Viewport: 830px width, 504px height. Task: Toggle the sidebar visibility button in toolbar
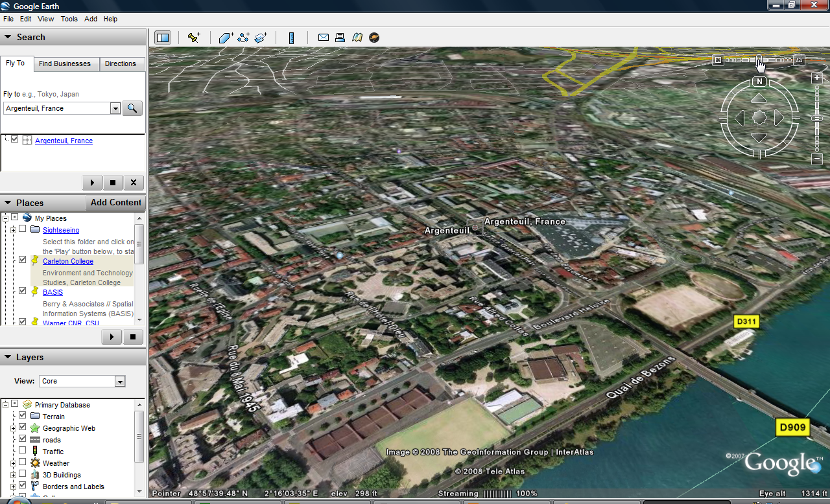[x=162, y=38]
